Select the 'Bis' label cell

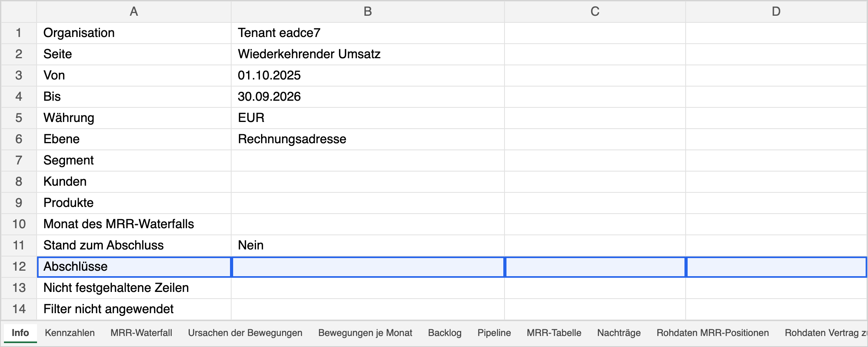click(x=134, y=96)
